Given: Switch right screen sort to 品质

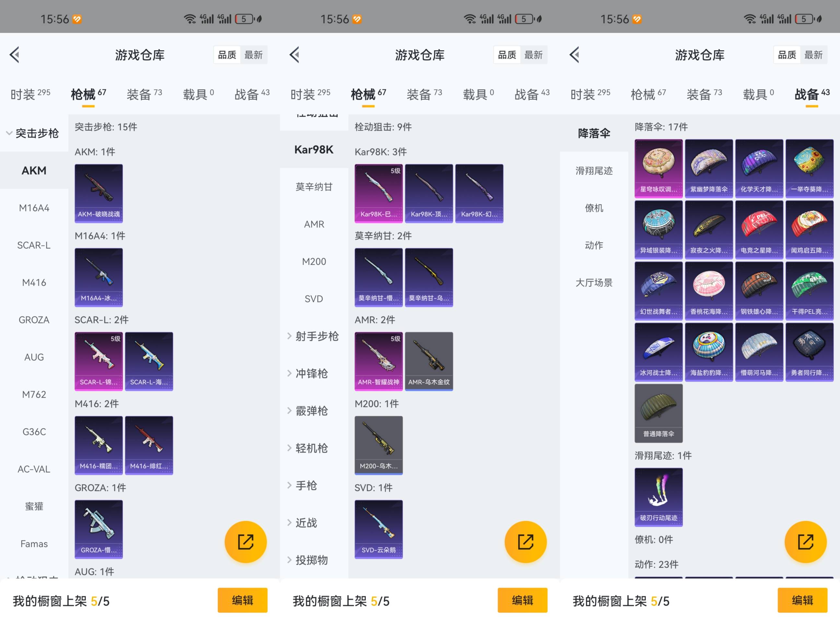Looking at the screenshot, I should point(787,55).
